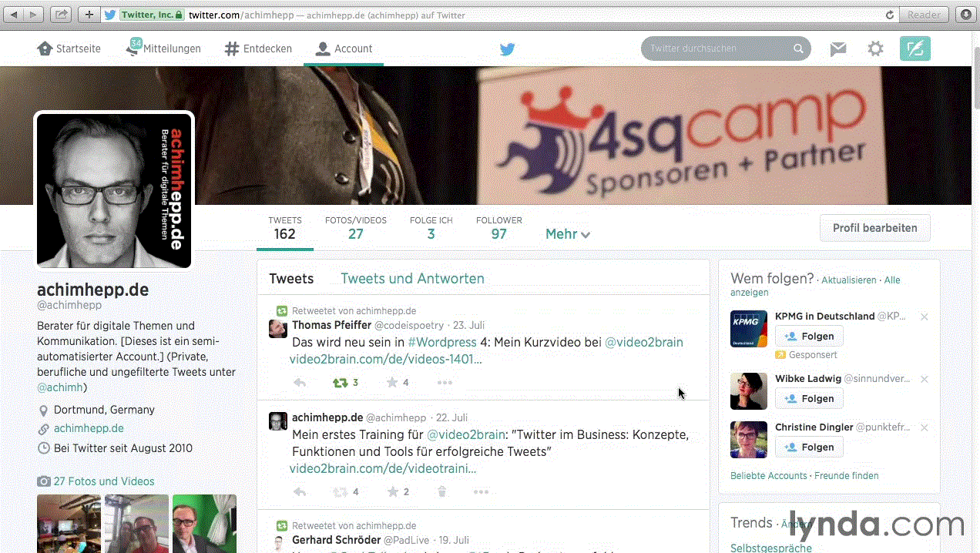This screenshot has height=553, width=980.
Task: Open achimhepp.de website link in bio
Action: click(x=89, y=428)
